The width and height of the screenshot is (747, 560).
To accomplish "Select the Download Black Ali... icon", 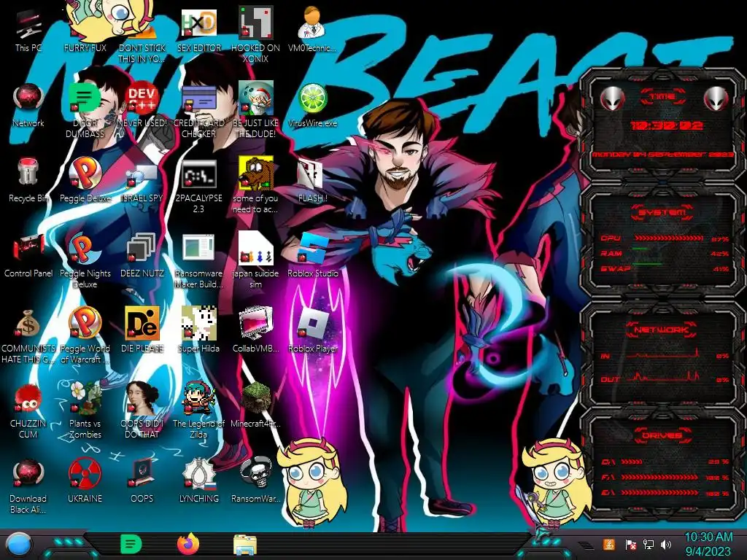I will (x=28, y=486).
